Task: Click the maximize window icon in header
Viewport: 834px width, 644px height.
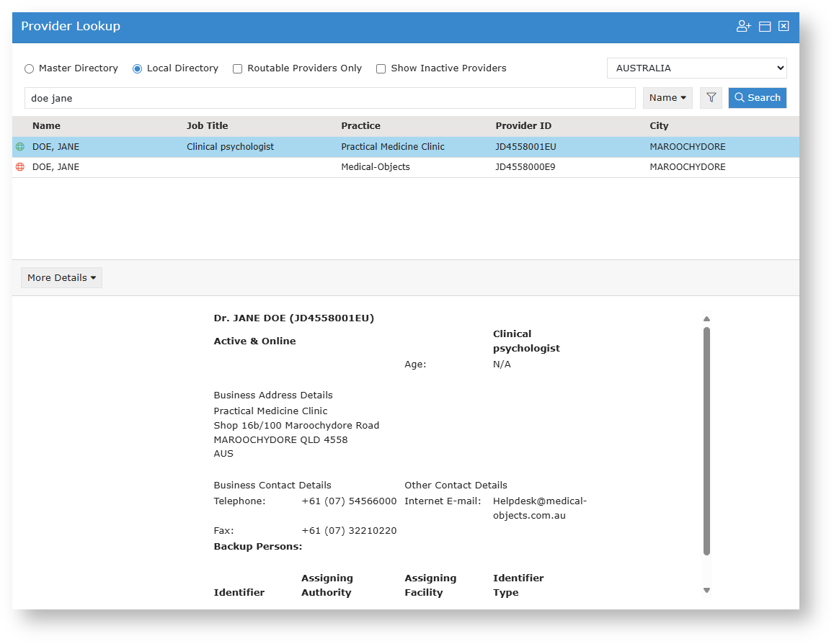Action: coord(765,27)
